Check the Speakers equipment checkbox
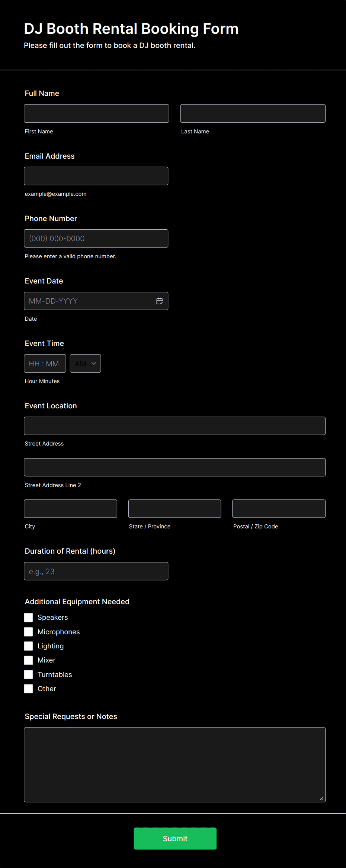The width and height of the screenshot is (346, 868). (x=29, y=618)
